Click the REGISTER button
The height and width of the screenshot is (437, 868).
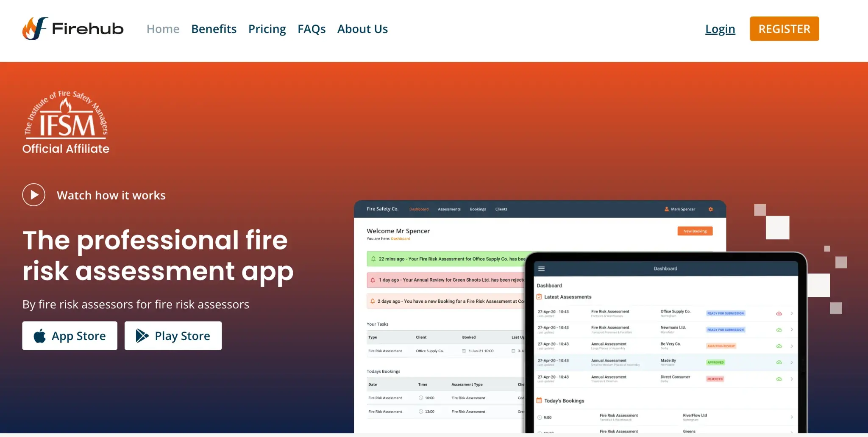pyautogui.click(x=784, y=28)
